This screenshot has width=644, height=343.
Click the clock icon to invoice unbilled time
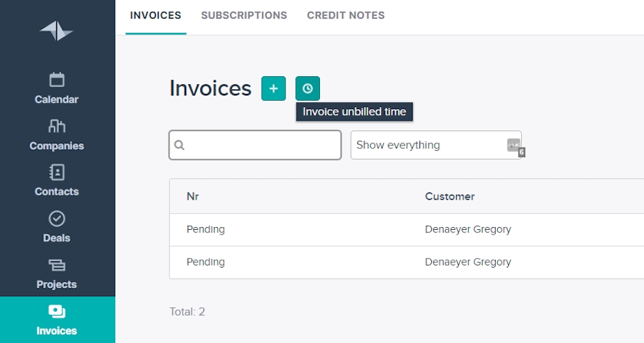point(308,88)
